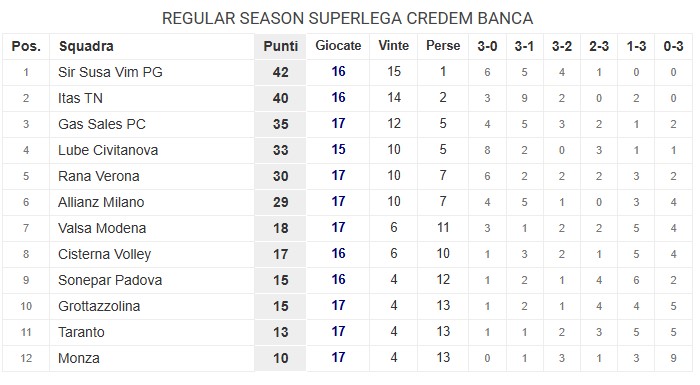Click the Grottazzolina team name
The height and width of the screenshot is (385, 700).
(x=99, y=306)
